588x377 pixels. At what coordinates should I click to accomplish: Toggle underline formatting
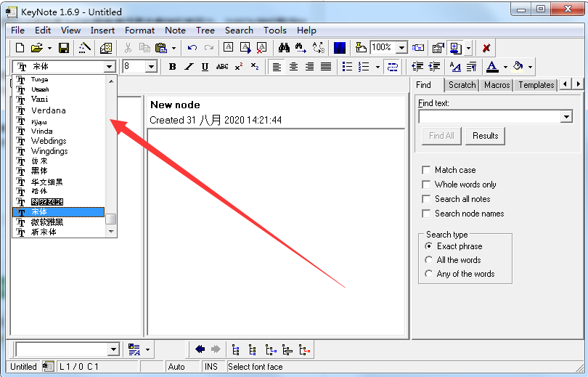pos(205,67)
